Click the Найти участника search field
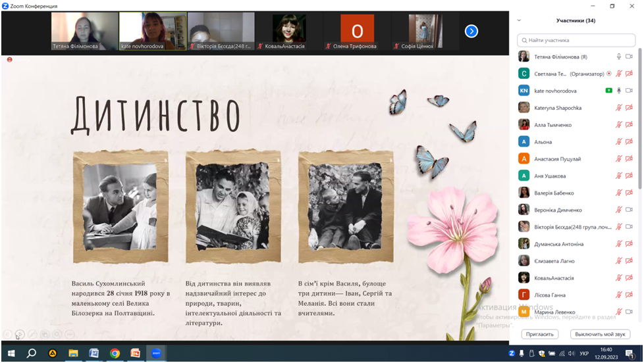Viewport: 644px width, 363px height. pyautogui.click(x=576, y=40)
